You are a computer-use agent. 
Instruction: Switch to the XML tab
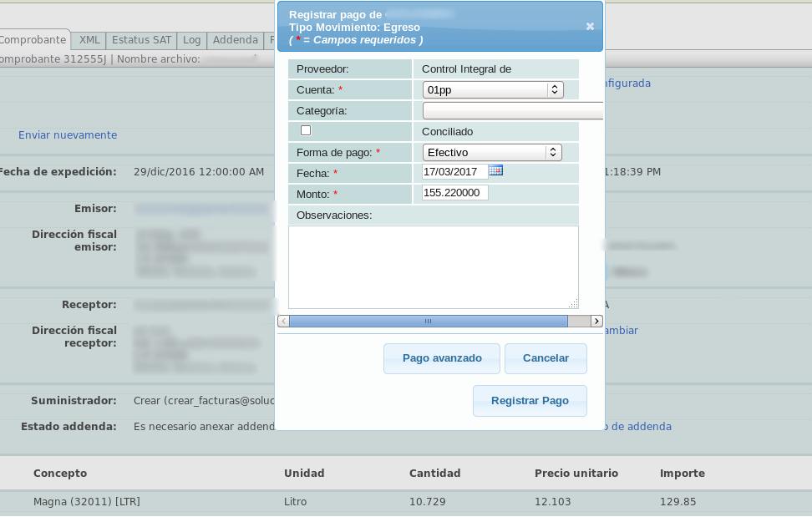89,40
